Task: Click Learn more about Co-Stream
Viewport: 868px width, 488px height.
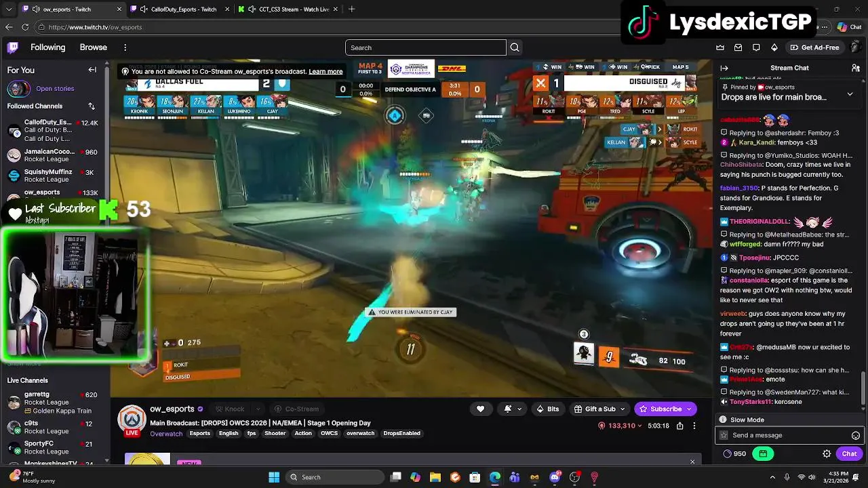Action: coord(325,71)
